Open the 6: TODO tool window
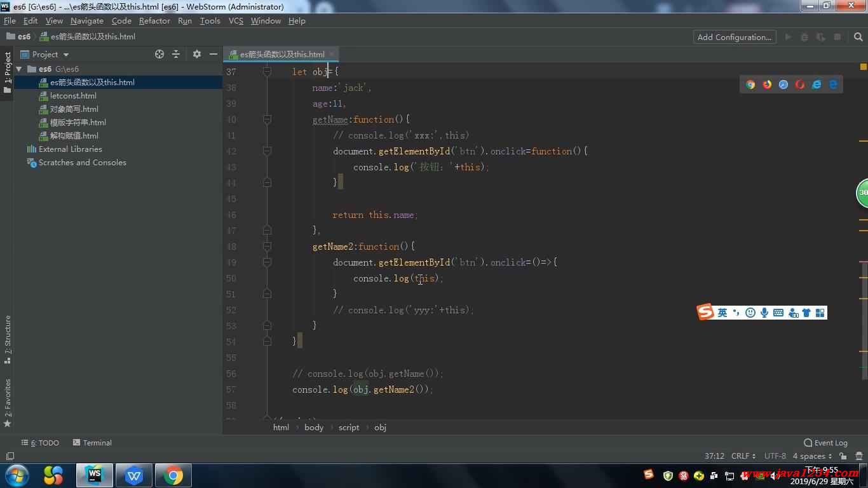The image size is (868, 488). [40, 443]
